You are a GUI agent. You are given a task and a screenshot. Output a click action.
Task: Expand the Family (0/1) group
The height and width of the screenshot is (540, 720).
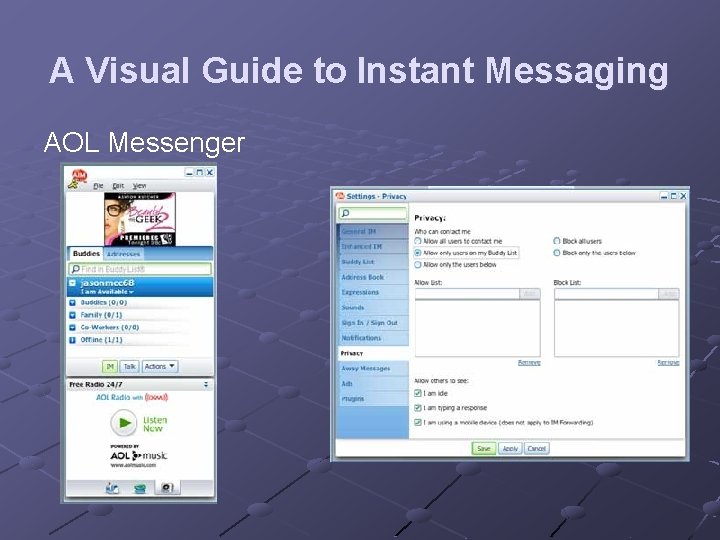pos(72,315)
